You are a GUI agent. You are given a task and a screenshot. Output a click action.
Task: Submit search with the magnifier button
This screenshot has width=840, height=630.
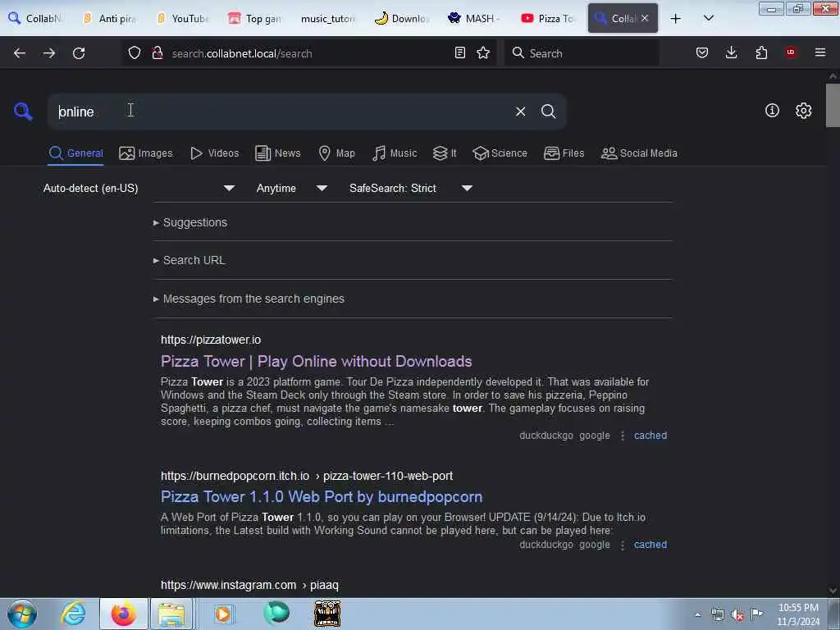coord(548,112)
